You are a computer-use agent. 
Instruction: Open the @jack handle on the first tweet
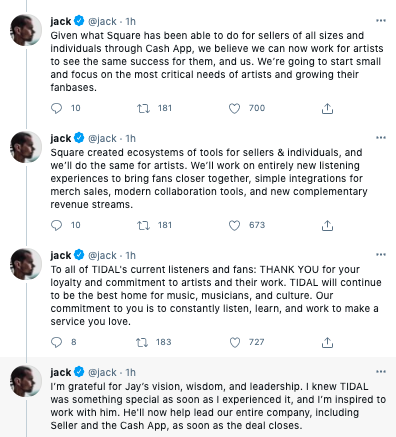coord(102,22)
